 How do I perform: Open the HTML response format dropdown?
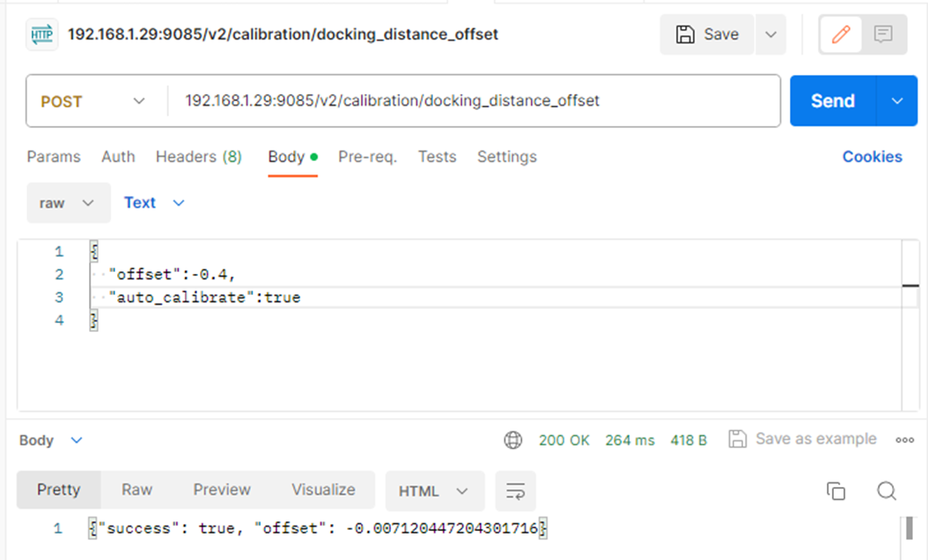434,490
